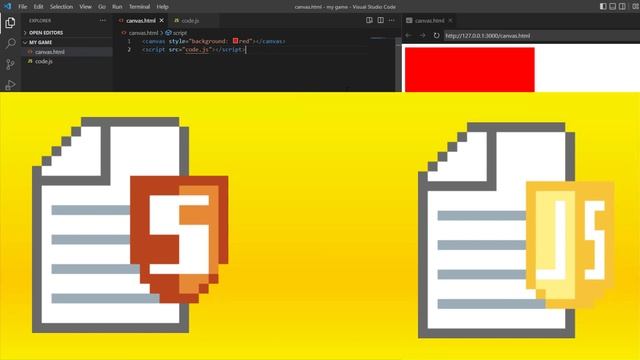Click script symbol icon in breadcrumb
This screenshot has height=360, width=640.
(x=168, y=33)
